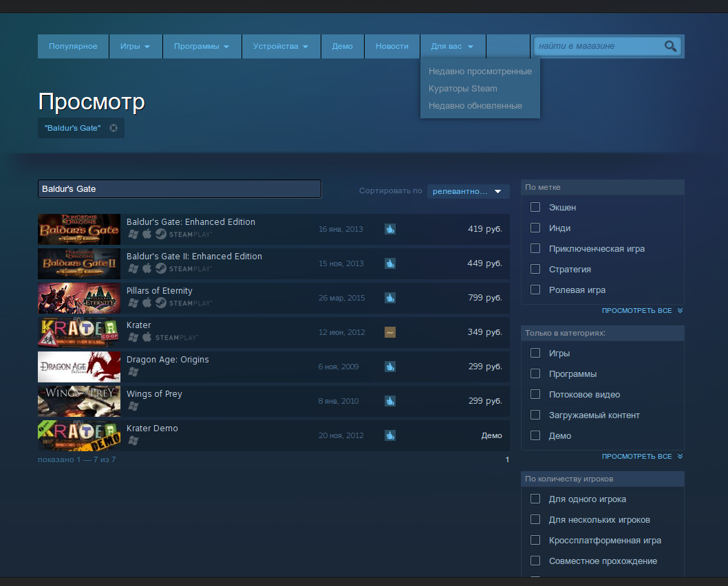Check the Программы category checkbox
Image resolution: width=728 pixels, height=586 pixels.
point(535,373)
